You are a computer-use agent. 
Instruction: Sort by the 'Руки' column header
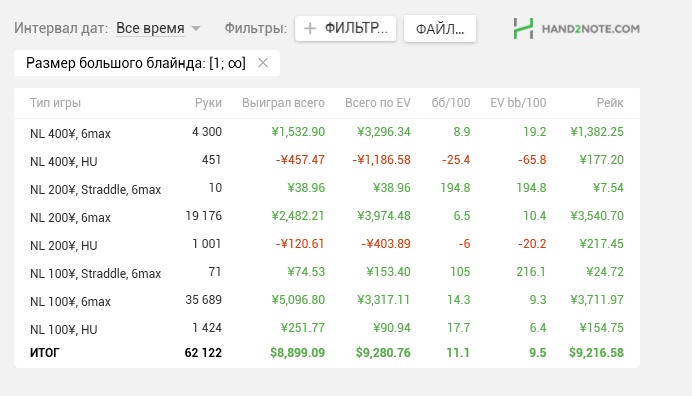(x=208, y=103)
